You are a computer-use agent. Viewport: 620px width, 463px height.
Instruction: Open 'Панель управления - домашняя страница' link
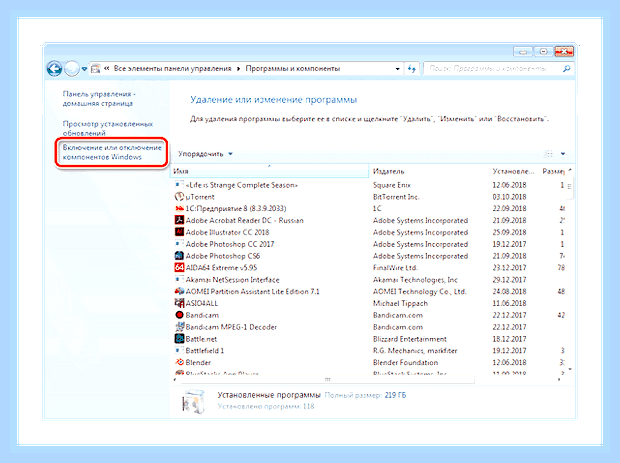pos(99,99)
